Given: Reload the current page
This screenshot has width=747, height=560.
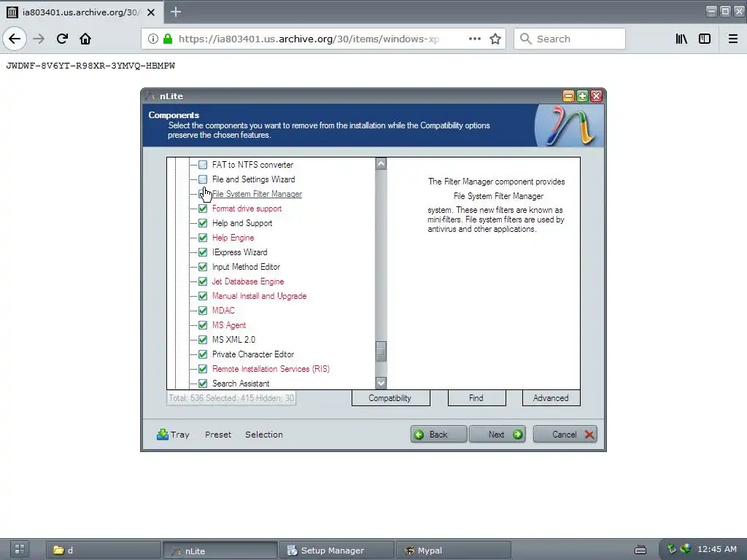Looking at the screenshot, I should pos(62,39).
